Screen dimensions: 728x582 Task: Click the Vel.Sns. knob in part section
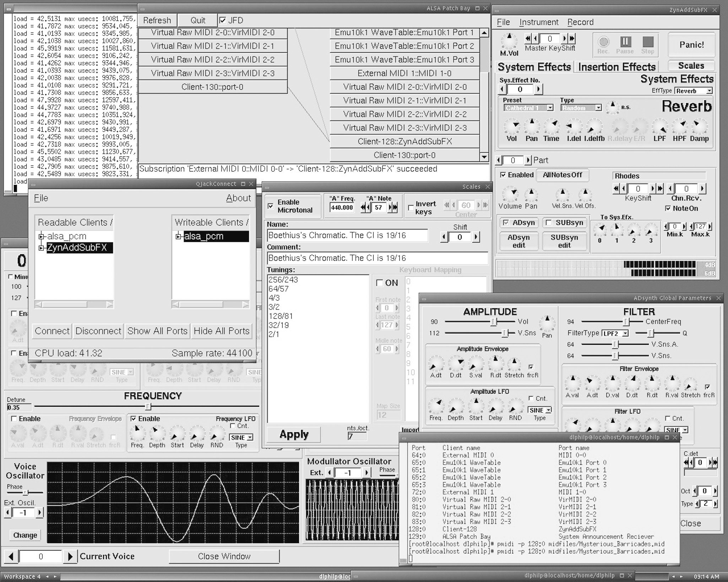coord(563,195)
